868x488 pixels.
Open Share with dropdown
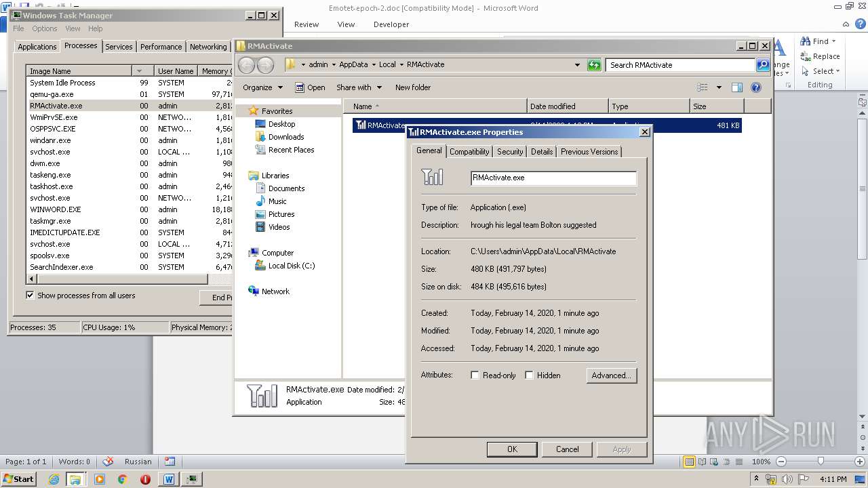tap(359, 87)
